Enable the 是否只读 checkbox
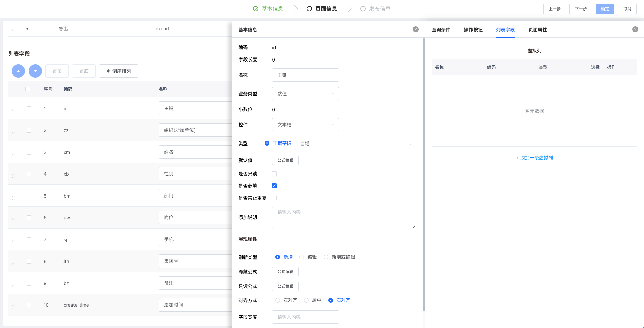 tap(274, 174)
